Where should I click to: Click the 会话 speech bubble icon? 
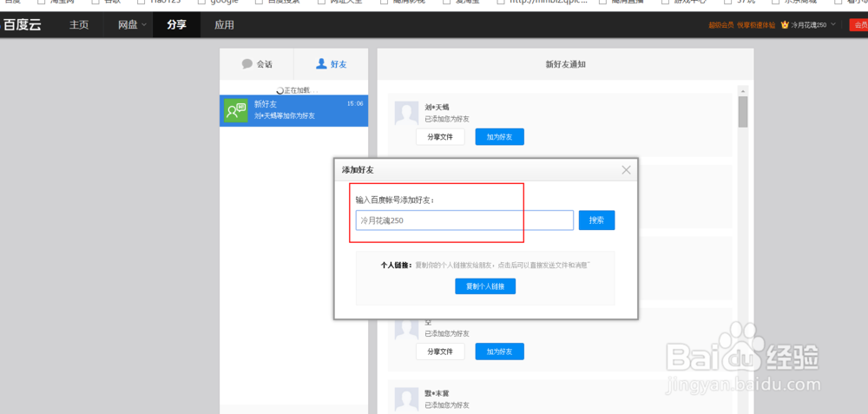click(x=247, y=64)
